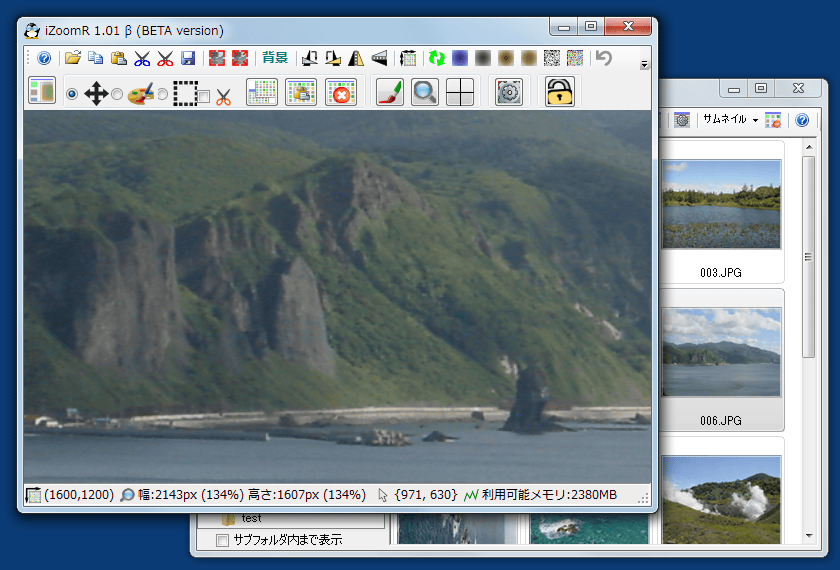This screenshot has height=570, width=840.
Task: Click the four-arrow move tool icon
Action: [96, 93]
